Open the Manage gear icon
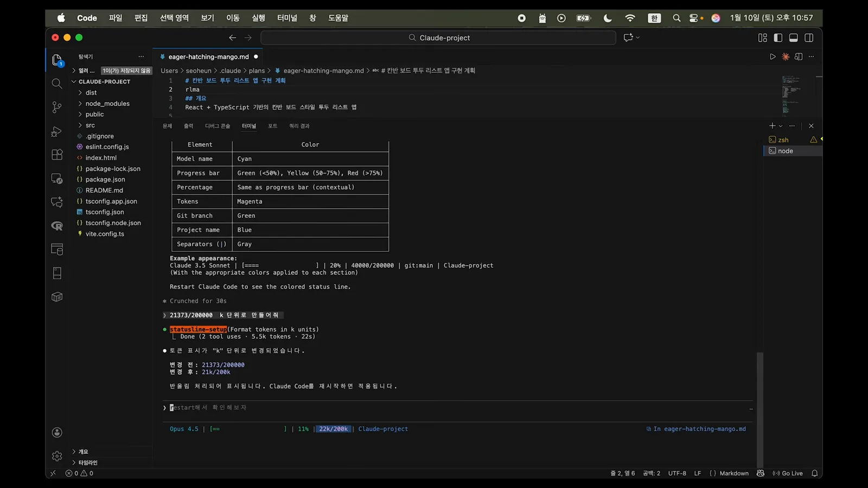The height and width of the screenshot is (488, 868). (57, 456)
